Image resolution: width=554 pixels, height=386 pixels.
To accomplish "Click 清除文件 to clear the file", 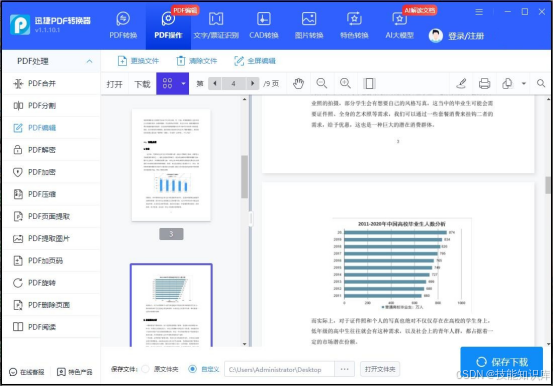I will [x=196, y=61].
